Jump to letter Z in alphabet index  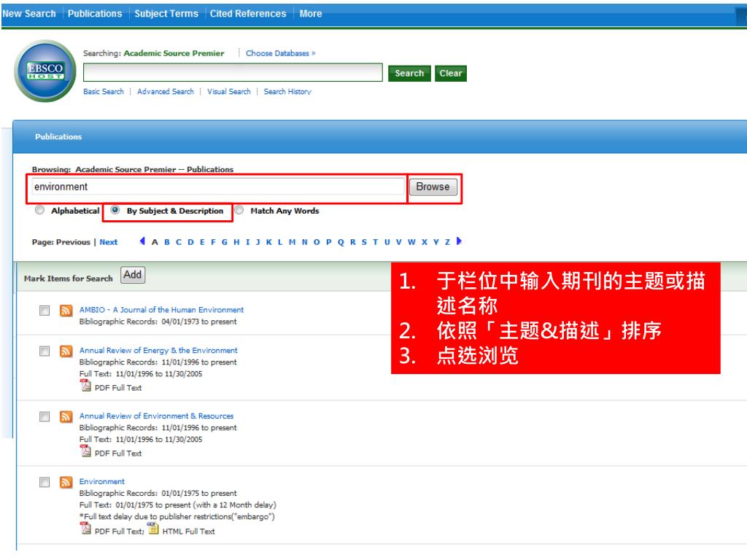447,242
